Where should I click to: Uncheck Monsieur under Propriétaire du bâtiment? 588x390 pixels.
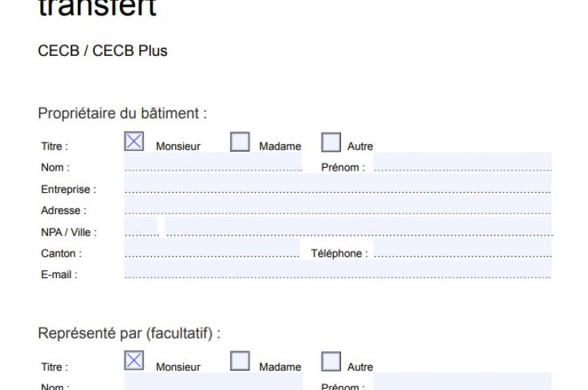(x=134, y=141)
